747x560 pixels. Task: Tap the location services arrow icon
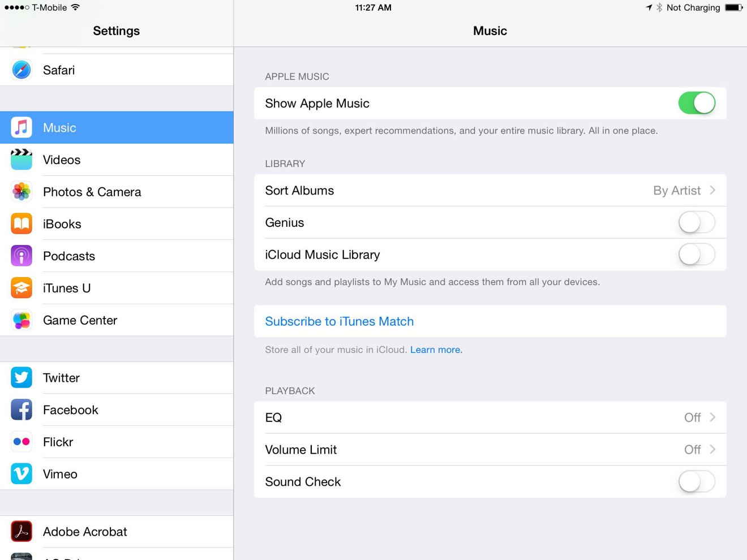pyautogui.click(x=649, y=7)
